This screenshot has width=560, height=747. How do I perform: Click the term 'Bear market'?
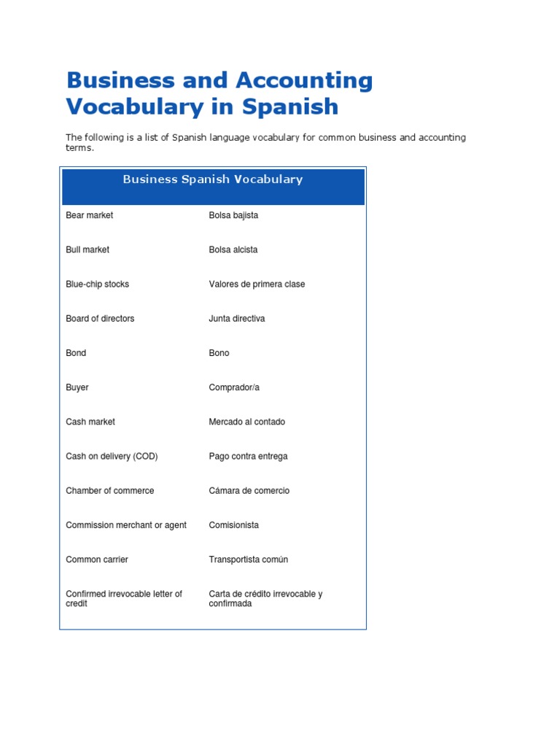[90, 215]
